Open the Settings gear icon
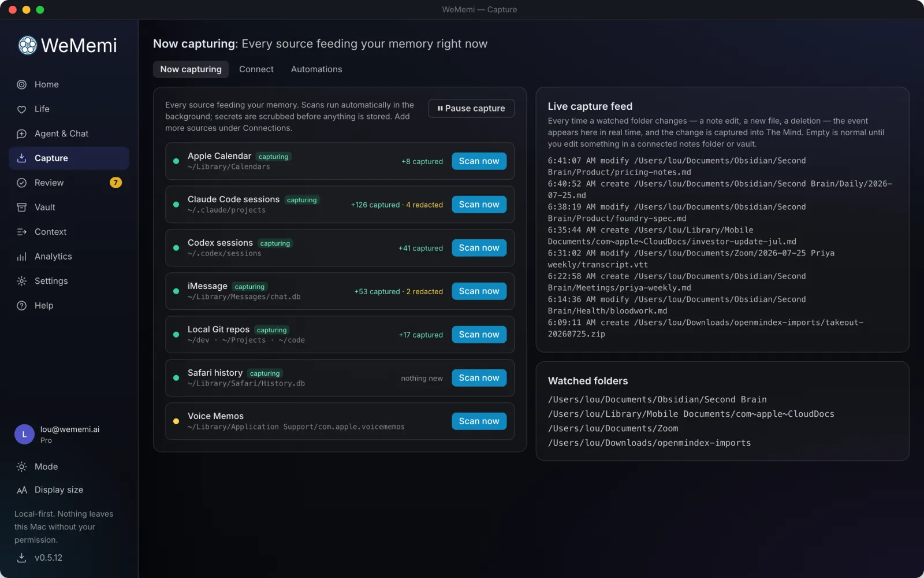Image resolution: width=924 pixels, height=578 pixels. [21, 281]
